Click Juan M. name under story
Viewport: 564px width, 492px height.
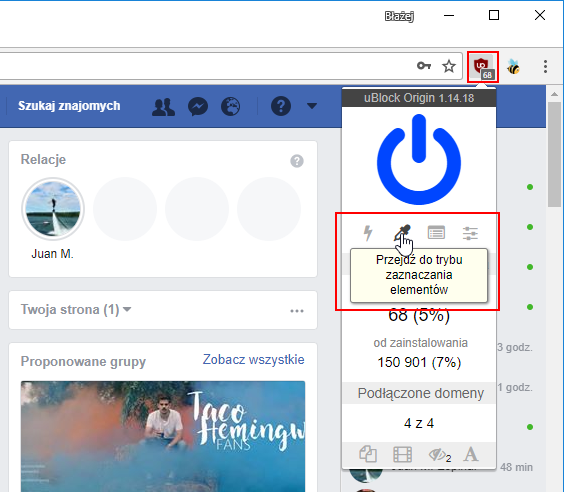(53, 254)
